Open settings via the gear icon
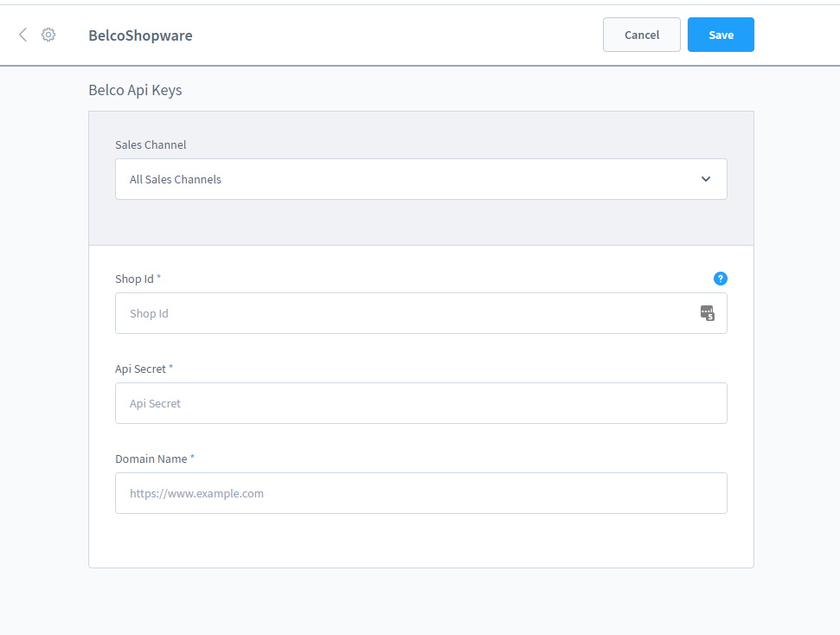Viewport: 840px width, 635px height. 48,35
